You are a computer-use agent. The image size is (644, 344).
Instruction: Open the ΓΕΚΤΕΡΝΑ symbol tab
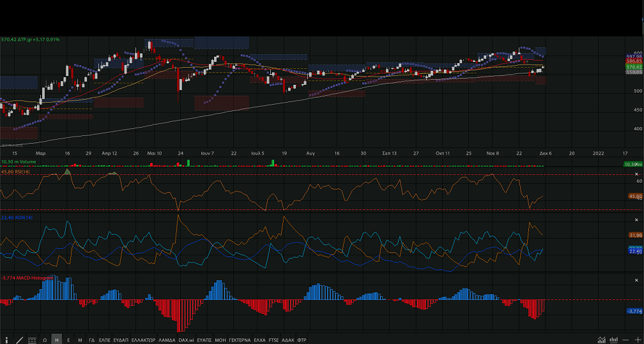(240, 340)
